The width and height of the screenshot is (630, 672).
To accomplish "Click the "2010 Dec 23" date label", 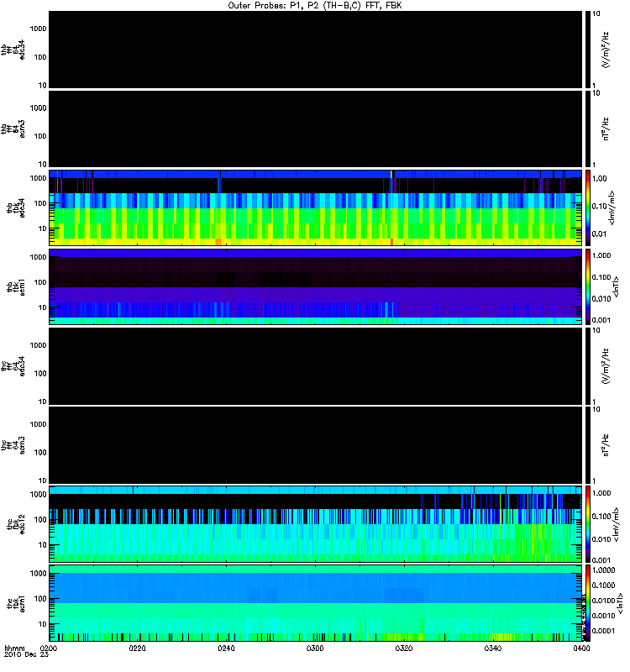I will tap(26, 654).
